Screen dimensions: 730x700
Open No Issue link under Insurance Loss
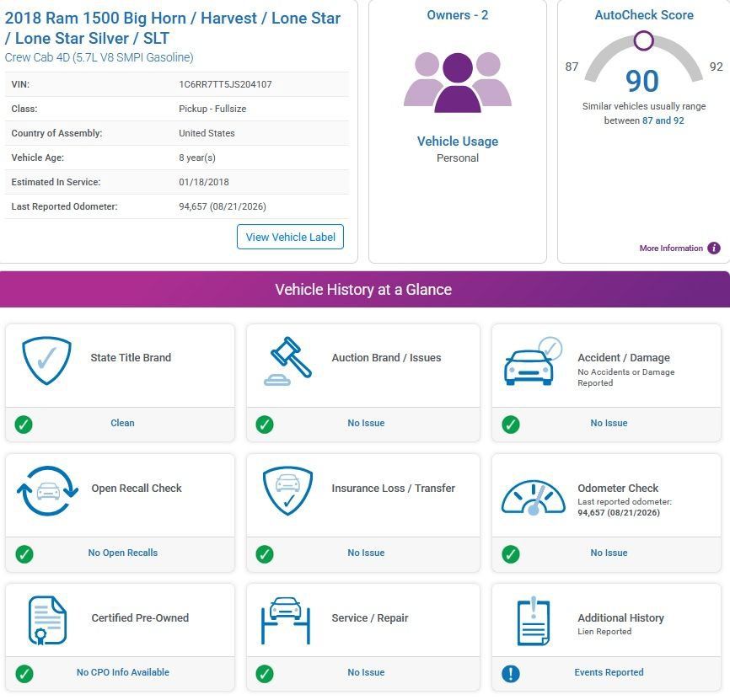[x=366, y=553]
